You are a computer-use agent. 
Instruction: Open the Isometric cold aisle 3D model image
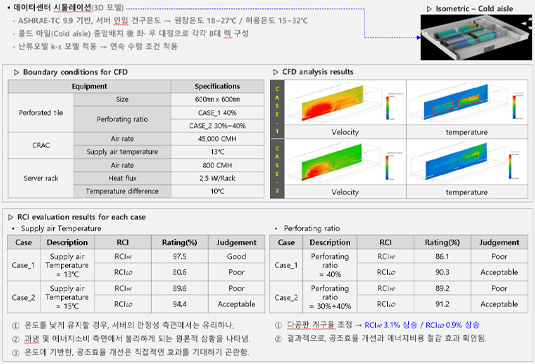pos(476,37)
